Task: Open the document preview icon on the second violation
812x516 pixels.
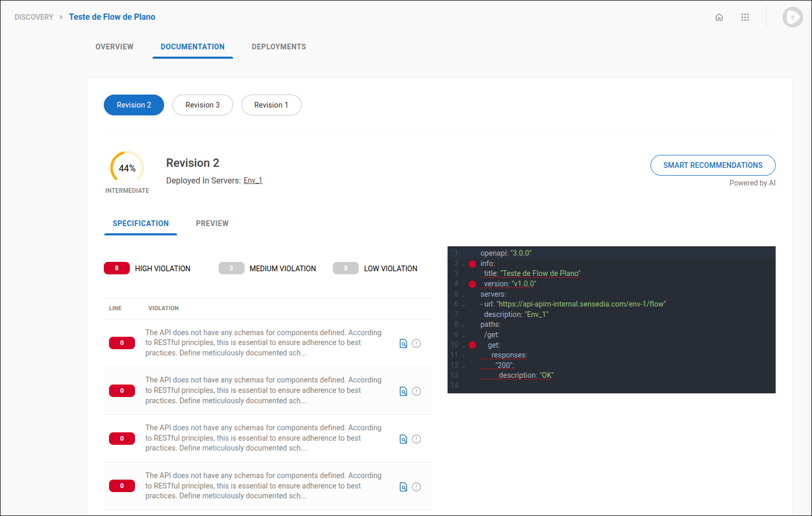Action: click(403, 391)
